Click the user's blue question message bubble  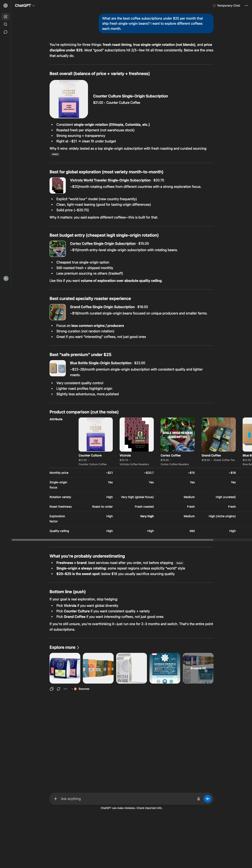(156, 24)
